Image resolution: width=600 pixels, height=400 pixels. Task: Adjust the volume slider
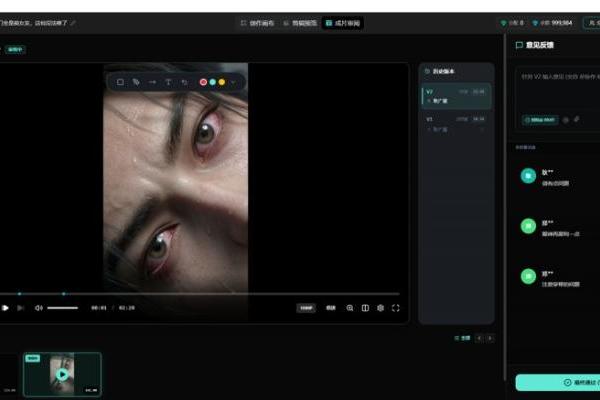(63, 308)
